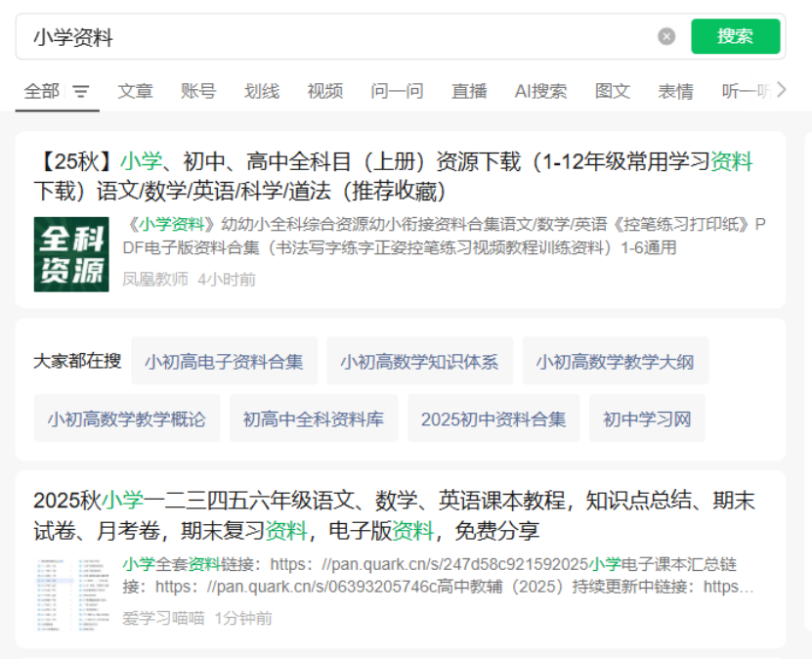Image resolution: width=812 pixels, height=659 pixels.
Task: Open the 凤凰教师 account name
Action: [154, 279]
